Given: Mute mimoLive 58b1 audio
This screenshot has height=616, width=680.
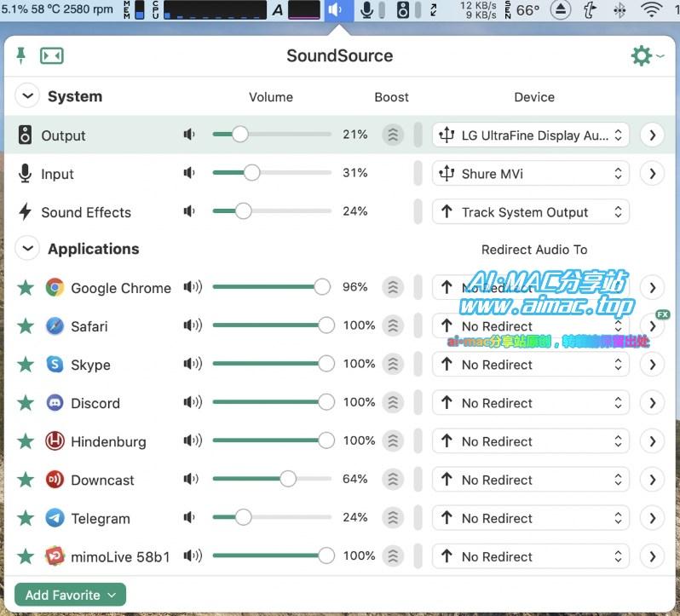Looking at the screenshot, I should (x=193, y=556).
